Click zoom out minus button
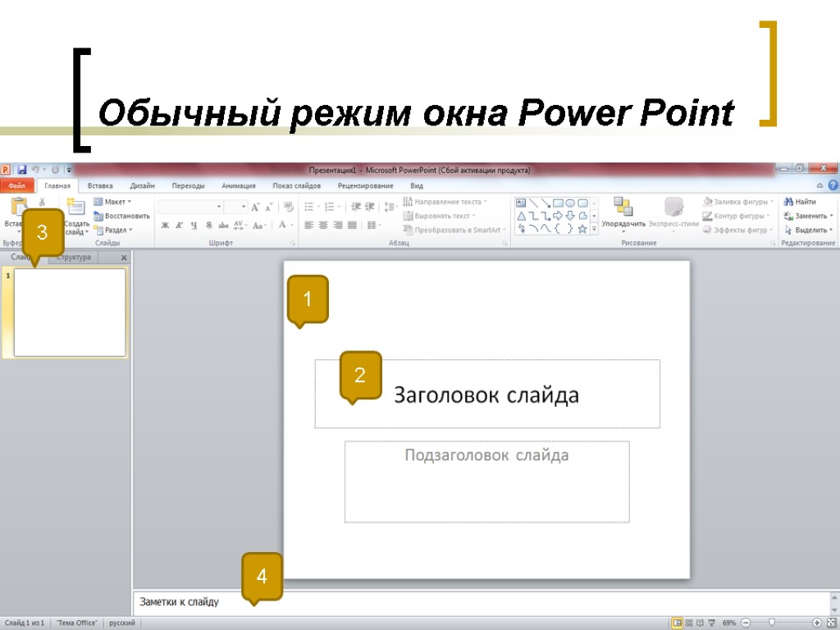This screenshot has width=840, height=630. [746, 623]
